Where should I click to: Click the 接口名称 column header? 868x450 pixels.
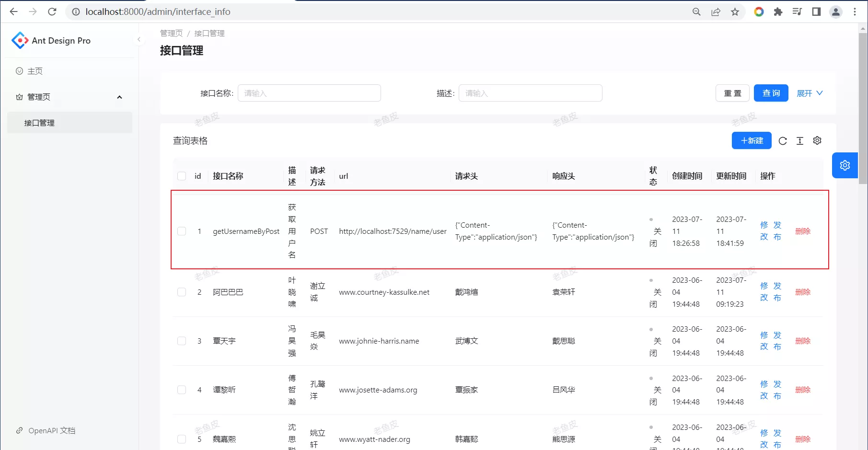coord(228,176)
